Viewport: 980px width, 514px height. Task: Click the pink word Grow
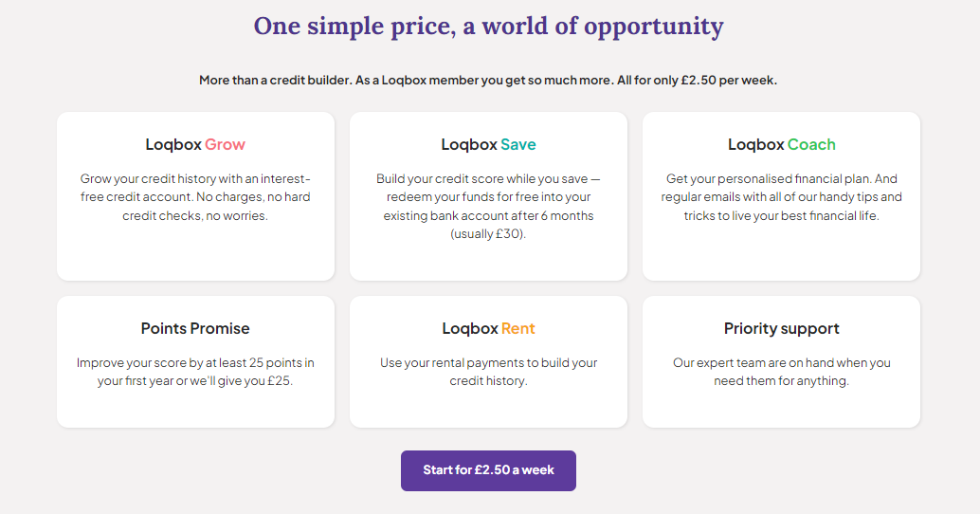(225, 145)
